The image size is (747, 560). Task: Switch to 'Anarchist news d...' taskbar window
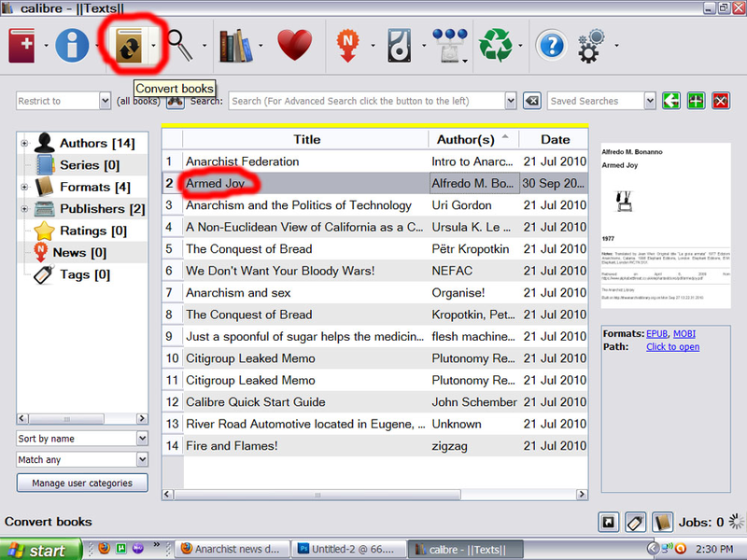pos(232,549)
